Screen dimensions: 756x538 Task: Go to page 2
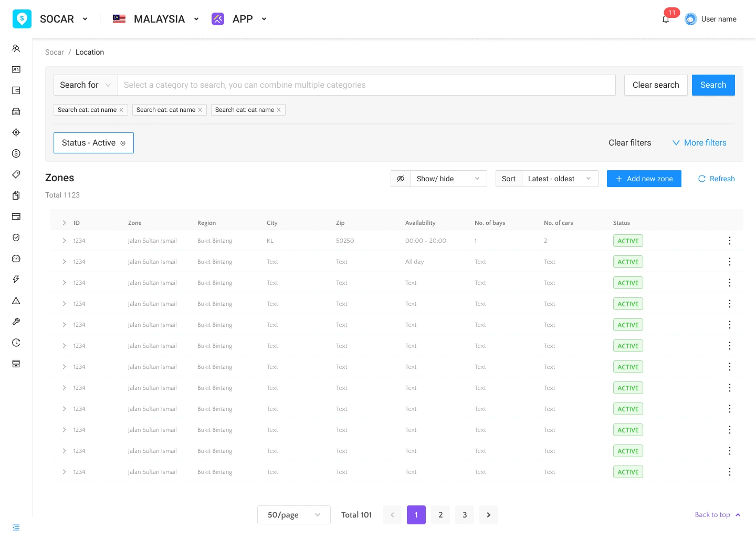(x=440, y=515)
